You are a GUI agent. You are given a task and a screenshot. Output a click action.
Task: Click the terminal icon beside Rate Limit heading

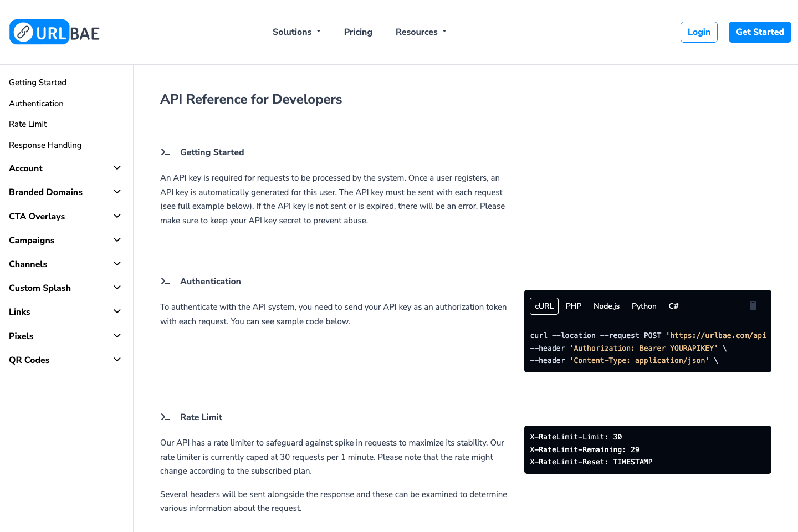point(166,417)
